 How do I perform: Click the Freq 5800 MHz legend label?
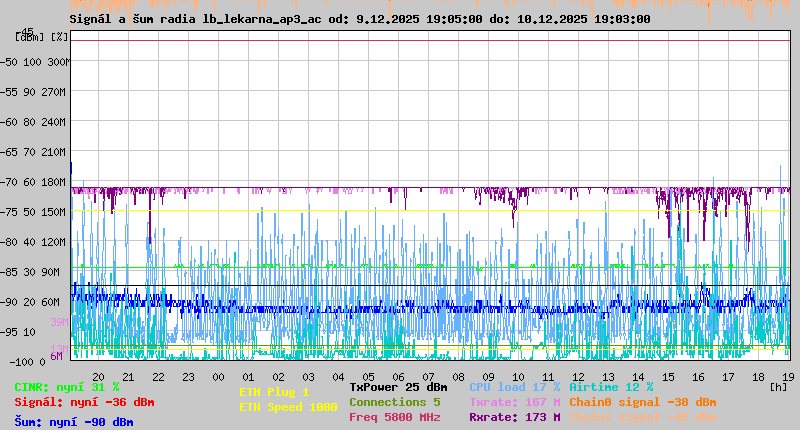394,417
